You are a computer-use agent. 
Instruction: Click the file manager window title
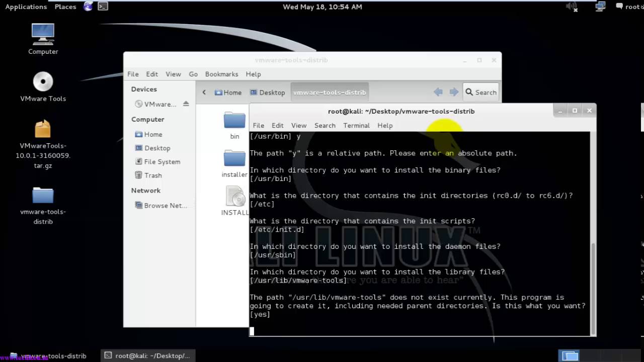[x=291, y=60]
